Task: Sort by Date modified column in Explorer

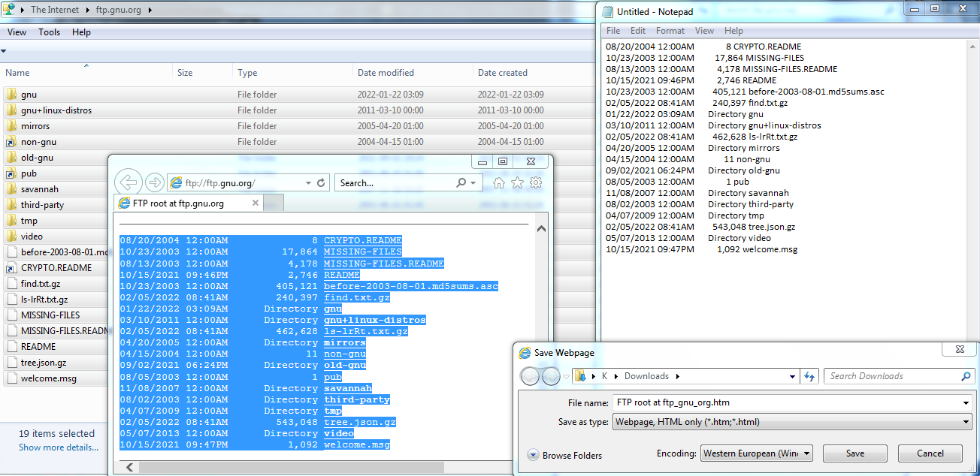Action: (413, 73)
